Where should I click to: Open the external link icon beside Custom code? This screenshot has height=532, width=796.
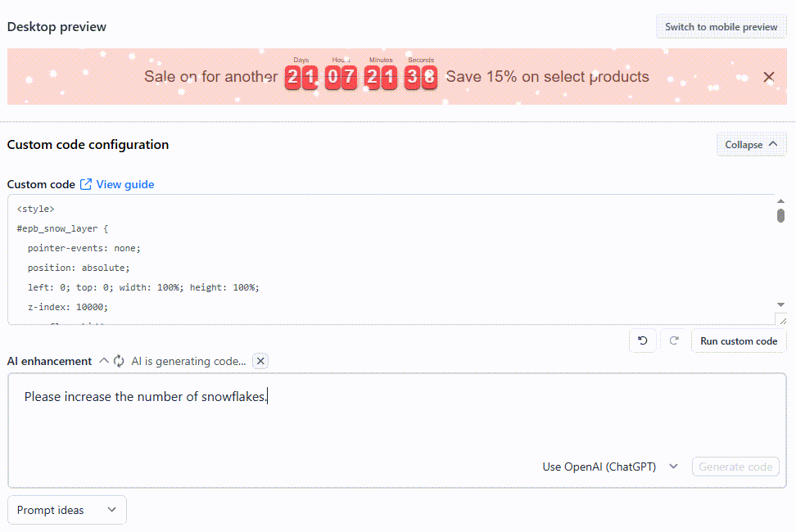[x=86, y=184]
